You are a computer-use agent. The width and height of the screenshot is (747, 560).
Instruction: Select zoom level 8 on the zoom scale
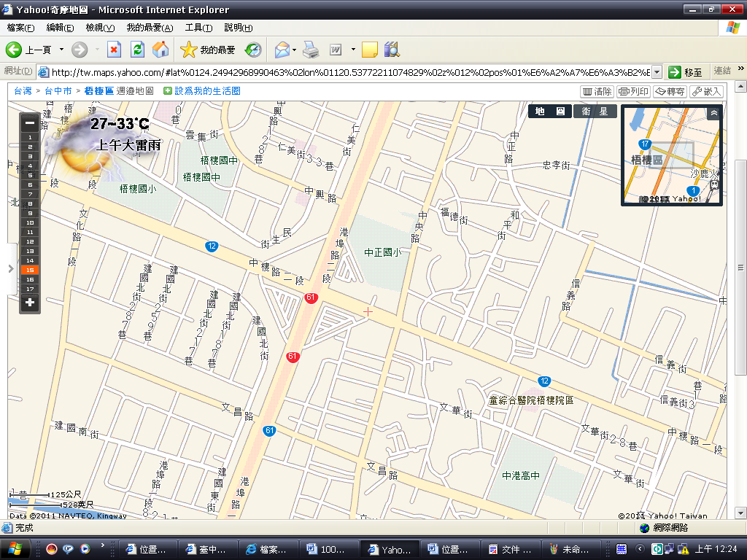pos(30,203)
